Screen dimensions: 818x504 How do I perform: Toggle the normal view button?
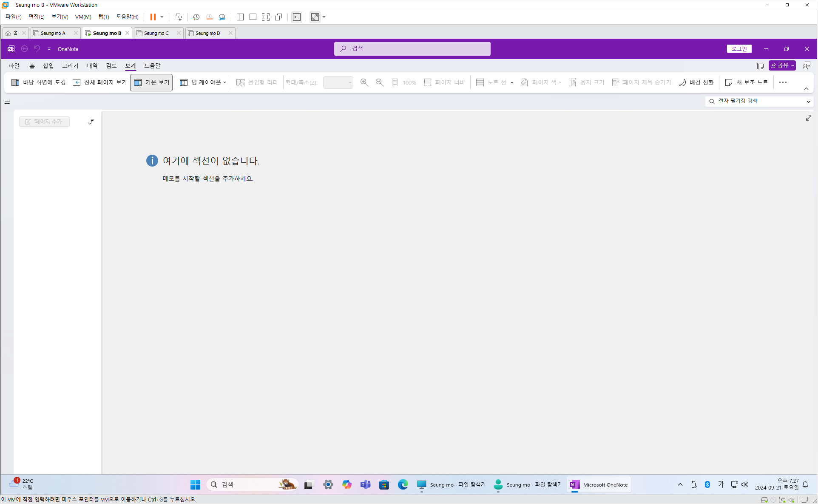[x=151, y=82]
